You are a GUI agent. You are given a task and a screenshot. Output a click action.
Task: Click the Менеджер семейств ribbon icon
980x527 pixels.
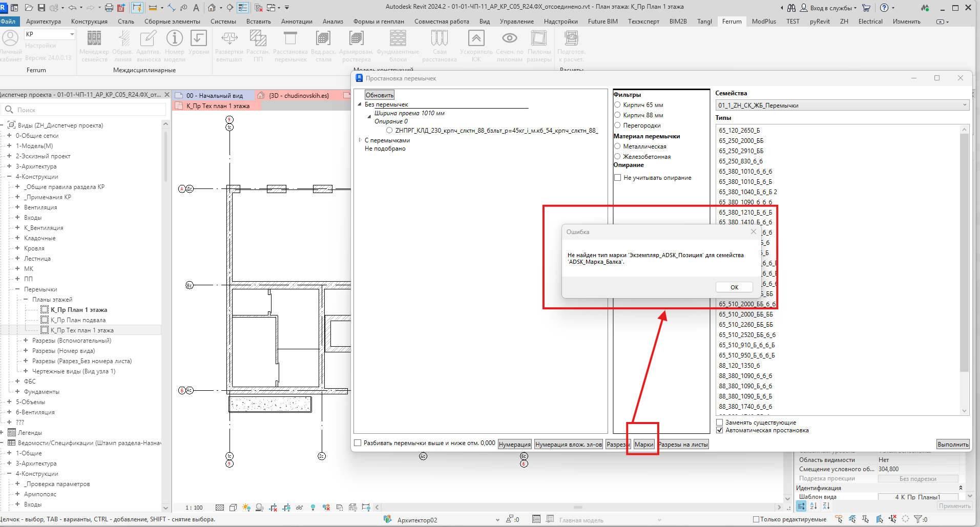[x=94, y=38]
